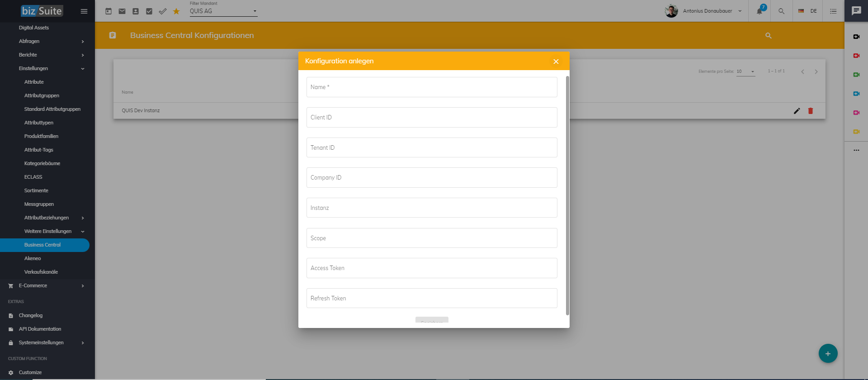This screenshot has height=380, width=868.
Task: Open the mail icon in the top toolbar
Action: pyautogui.click(x=122, y=11)
